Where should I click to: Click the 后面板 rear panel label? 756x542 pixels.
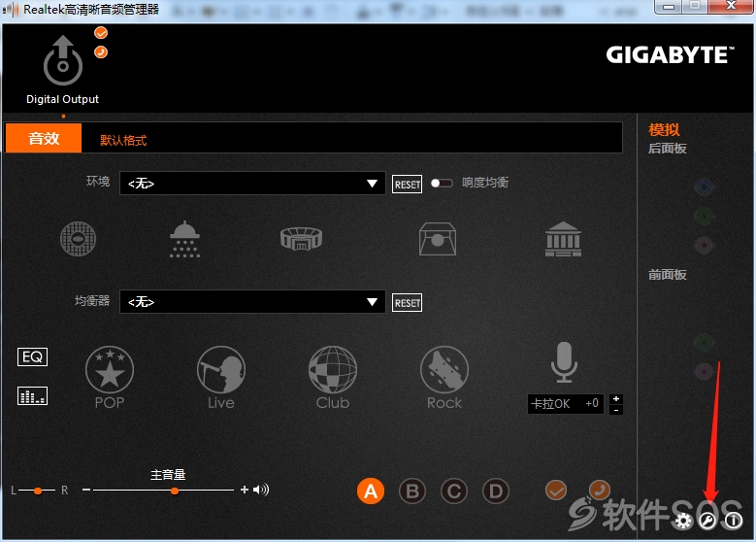coord(668,149)
